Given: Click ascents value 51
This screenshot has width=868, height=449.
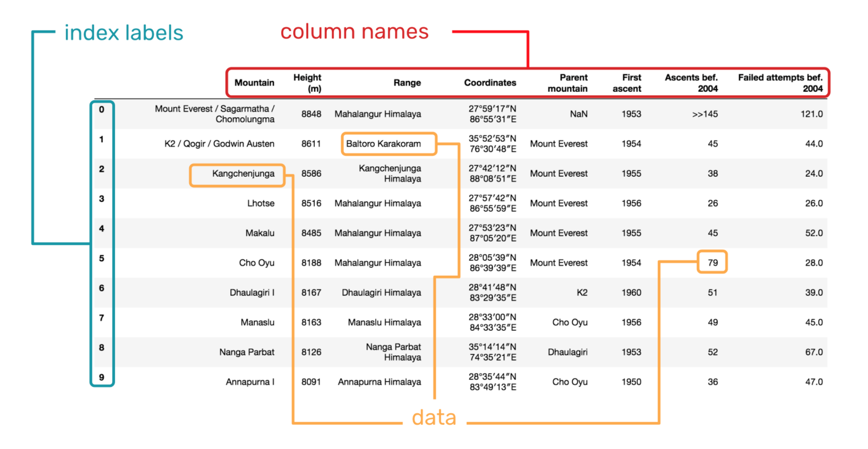Looking at the screenshot, I should [713, 292].
